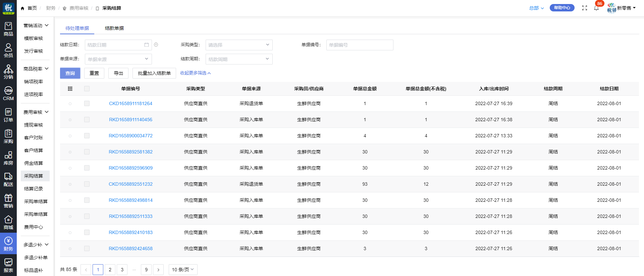Open 费用中心 in side menu
644x276 pixels.
(34, 227)
